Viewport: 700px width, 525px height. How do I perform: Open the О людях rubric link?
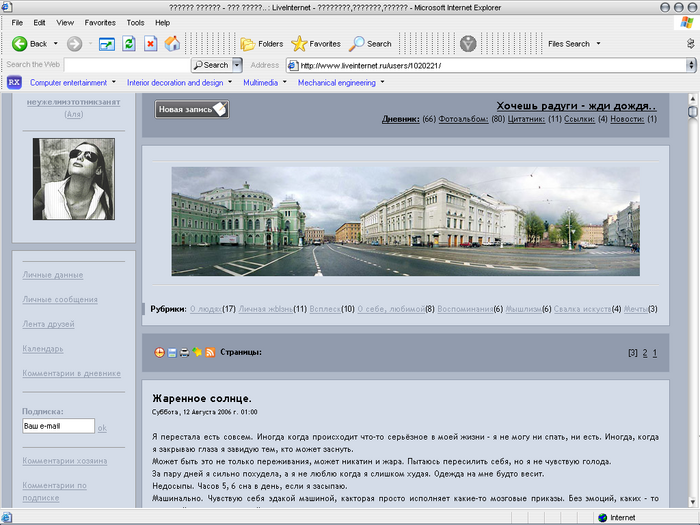coord(206,309)
